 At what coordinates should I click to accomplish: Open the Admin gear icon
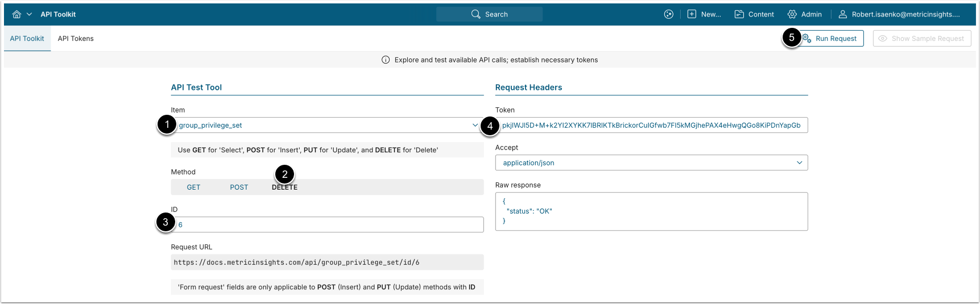[x=792, y=14]
